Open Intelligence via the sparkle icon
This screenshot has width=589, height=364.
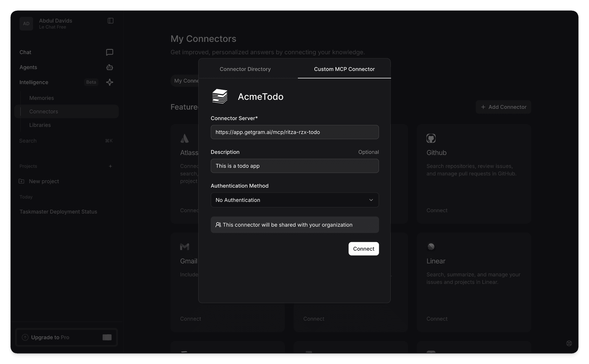click(x=110, y=82)
